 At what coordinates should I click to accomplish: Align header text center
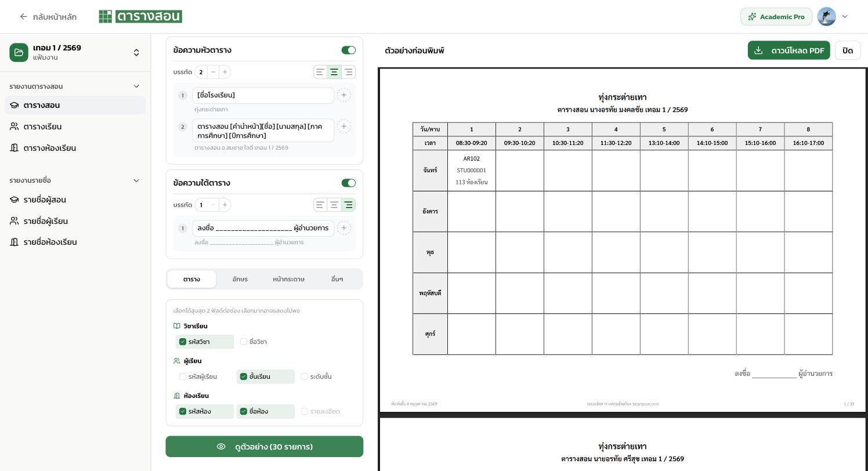click(334, 72)
